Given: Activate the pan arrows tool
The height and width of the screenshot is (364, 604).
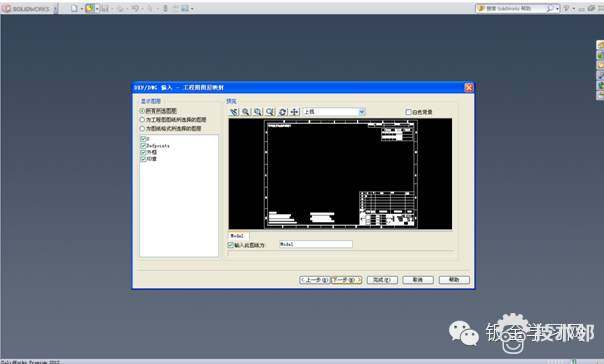Looking at the screenshot, I should click(x=295, y=112).
